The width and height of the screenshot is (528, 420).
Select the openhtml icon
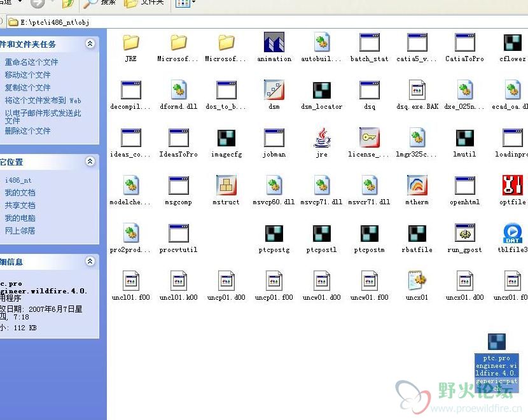464,186
